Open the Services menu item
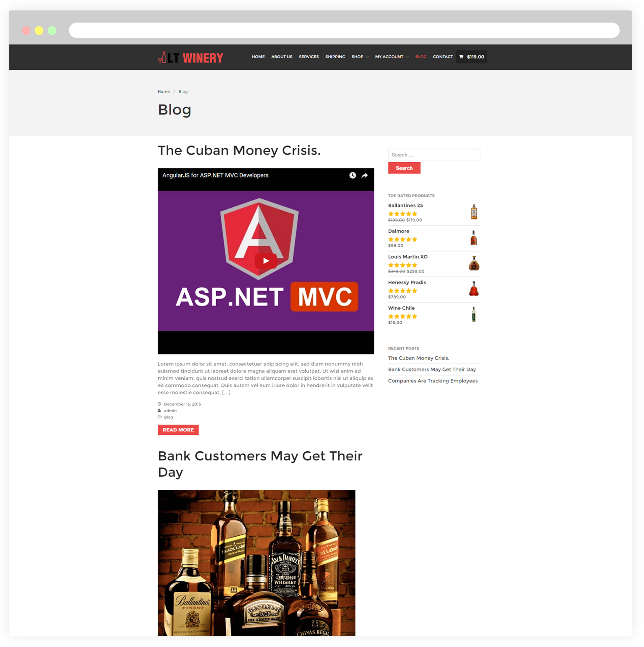Screen dimensions: 644x647 (309, 57)
